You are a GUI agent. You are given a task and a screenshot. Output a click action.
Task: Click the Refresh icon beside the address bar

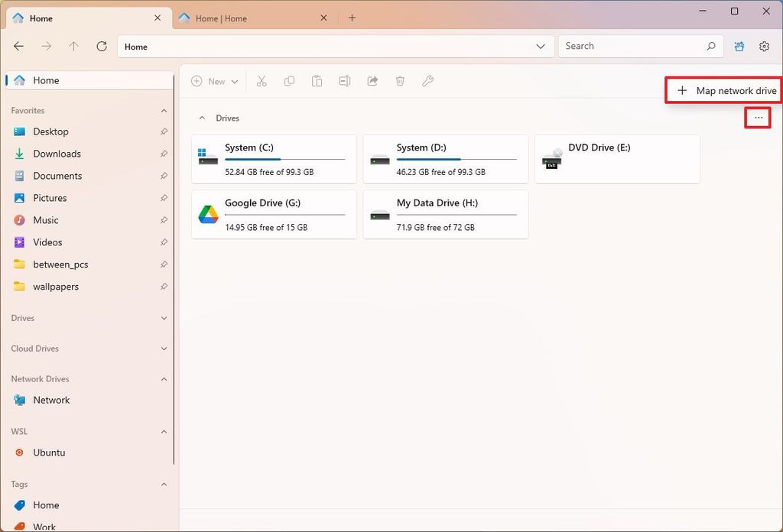[x=101, y=46]
